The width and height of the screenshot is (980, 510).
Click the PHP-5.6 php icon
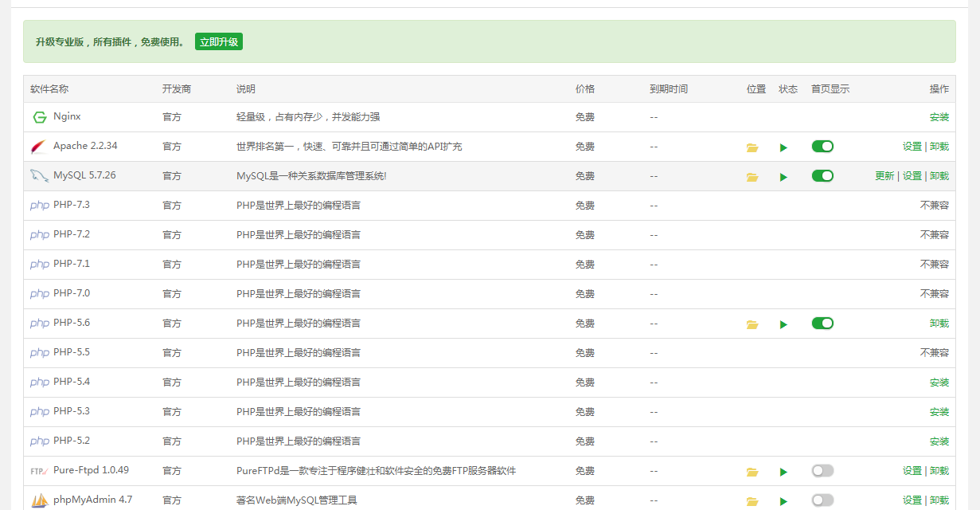point(40,324)
